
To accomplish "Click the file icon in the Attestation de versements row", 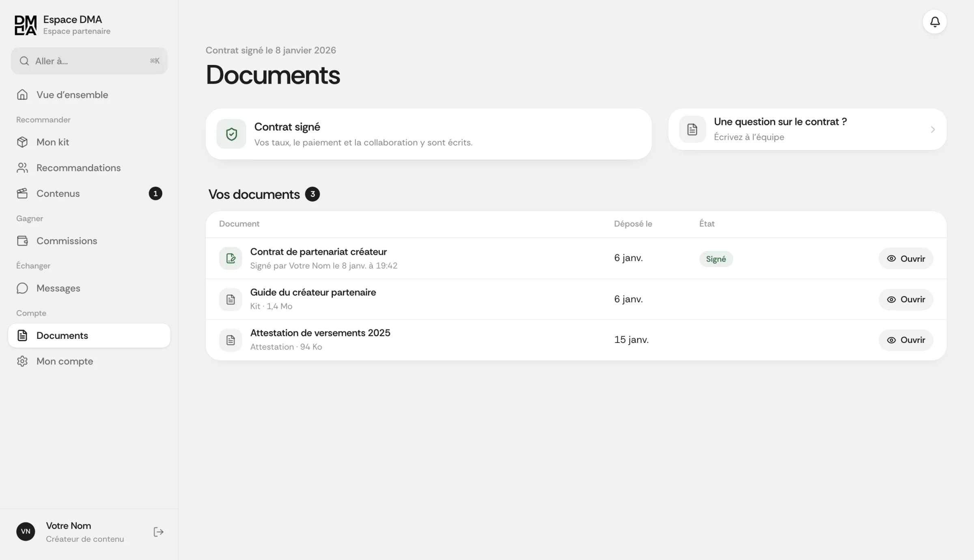I will (x=231, y=340).
